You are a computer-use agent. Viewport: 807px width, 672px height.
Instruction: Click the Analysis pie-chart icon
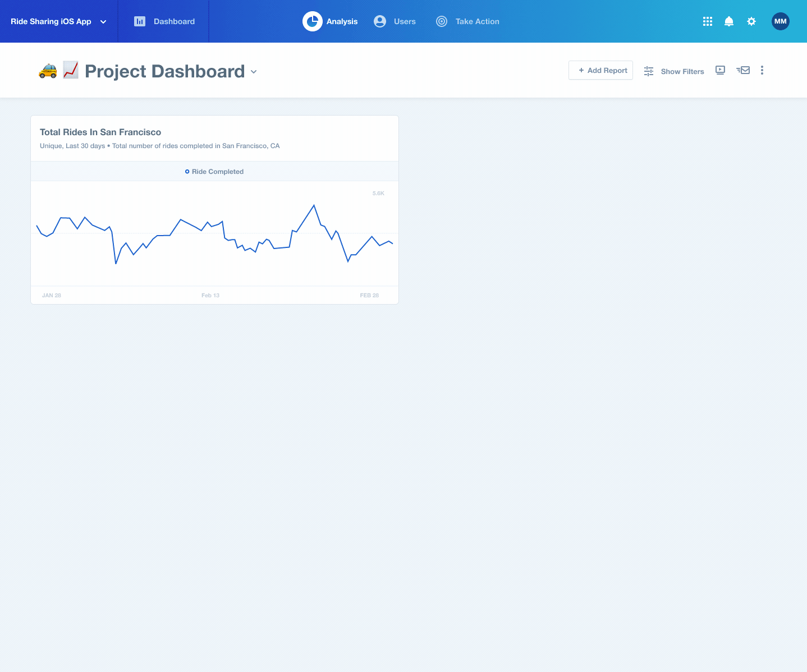(x=313, y=21)
